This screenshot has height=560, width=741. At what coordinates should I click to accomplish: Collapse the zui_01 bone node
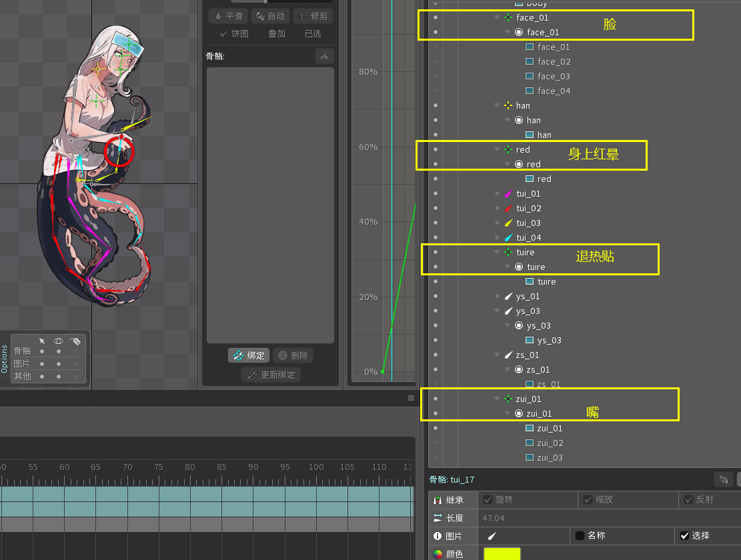click(x=497, y=399)
